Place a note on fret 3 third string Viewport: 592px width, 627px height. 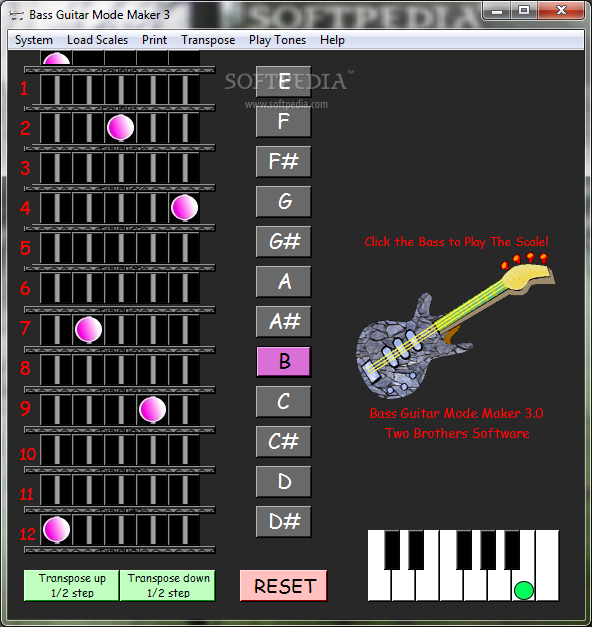[120, 168]
